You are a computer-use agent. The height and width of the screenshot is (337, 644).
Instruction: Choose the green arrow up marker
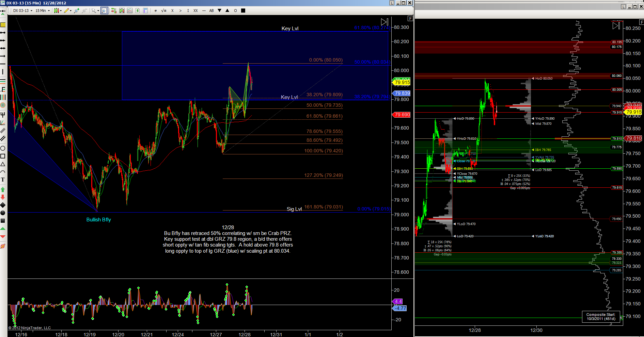(x=3, y=189)
